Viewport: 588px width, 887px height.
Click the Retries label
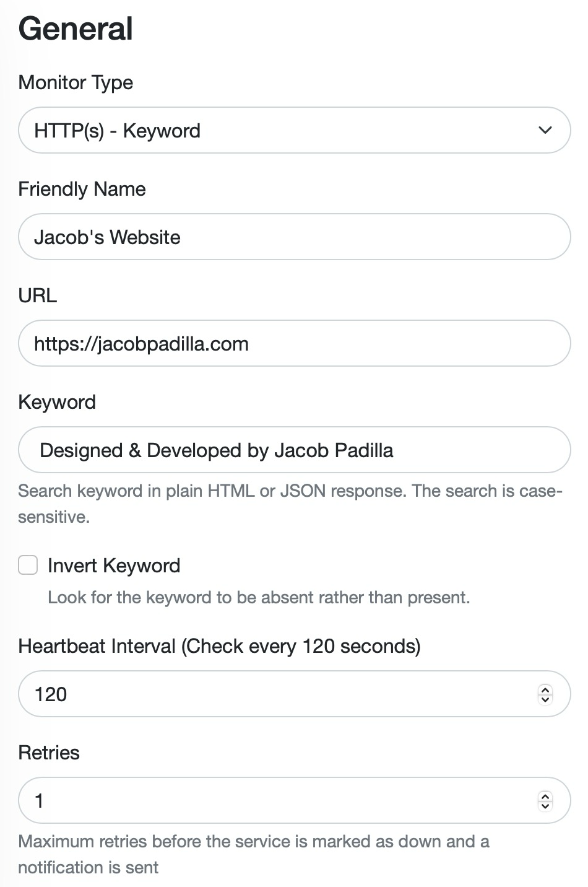tap(49, 753)
